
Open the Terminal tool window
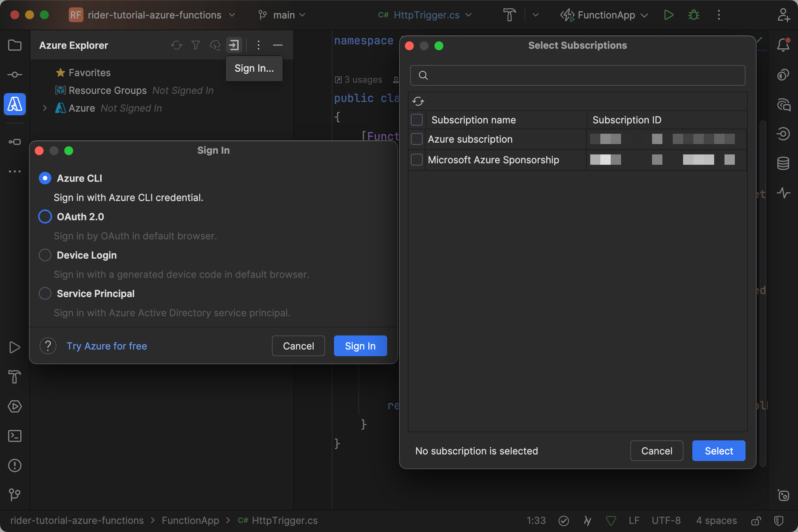(15, 436)
